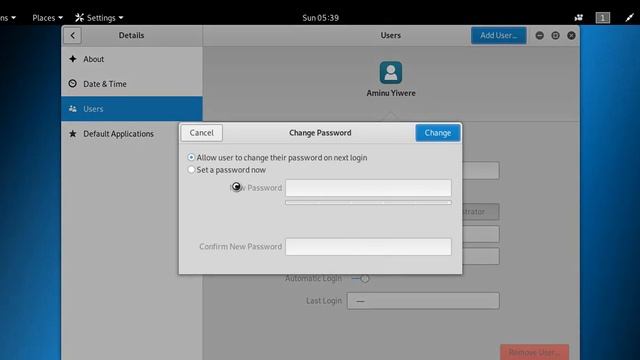The image size is (640, 360).
Task: Open Default Applications panel
Action: point(132,133)
